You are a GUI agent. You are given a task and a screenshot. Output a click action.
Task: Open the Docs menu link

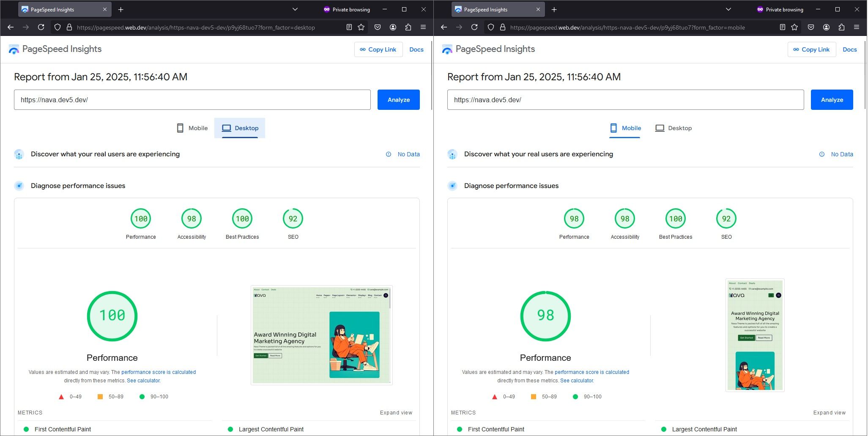point(416,49)
